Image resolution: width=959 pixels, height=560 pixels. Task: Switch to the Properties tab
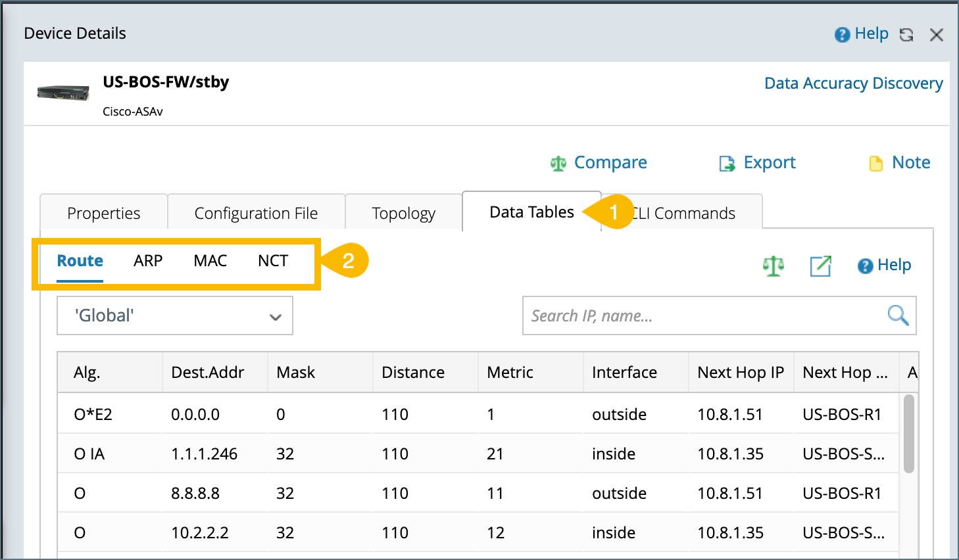(103, 213)
